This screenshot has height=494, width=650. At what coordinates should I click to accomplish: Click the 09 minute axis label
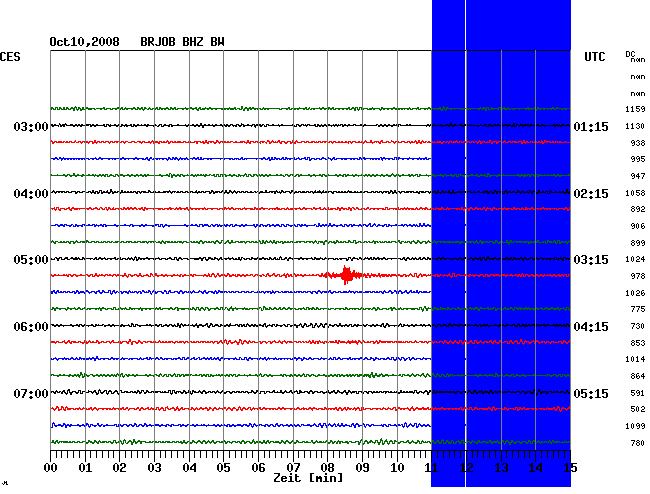362,468
